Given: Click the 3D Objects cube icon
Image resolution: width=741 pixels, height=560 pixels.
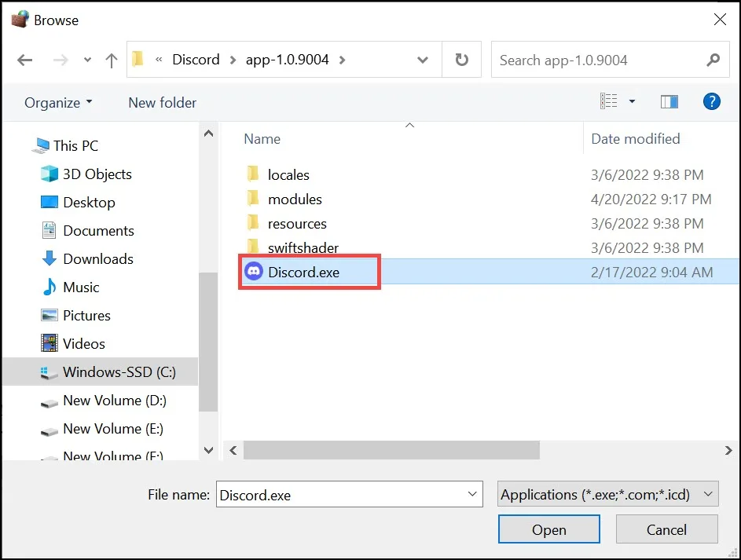Looking at the screenshot, I should [x=50, y=174].
